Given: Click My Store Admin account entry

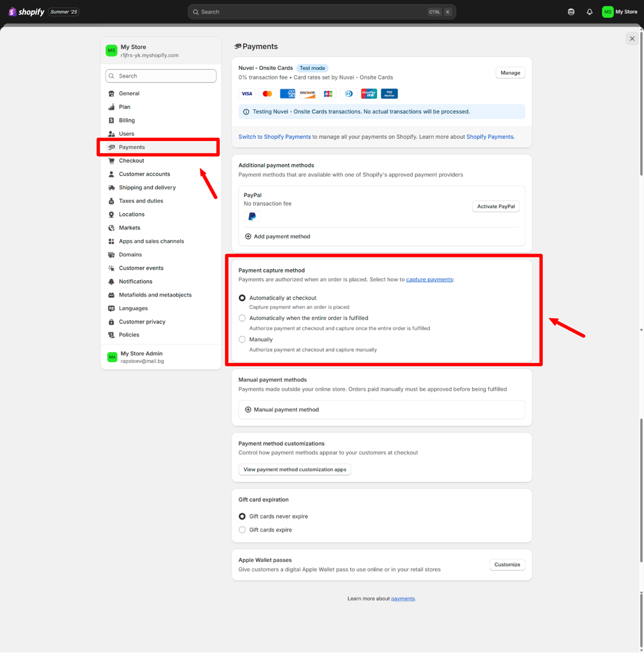Looking at the screenshot, I should click(161, 357).
